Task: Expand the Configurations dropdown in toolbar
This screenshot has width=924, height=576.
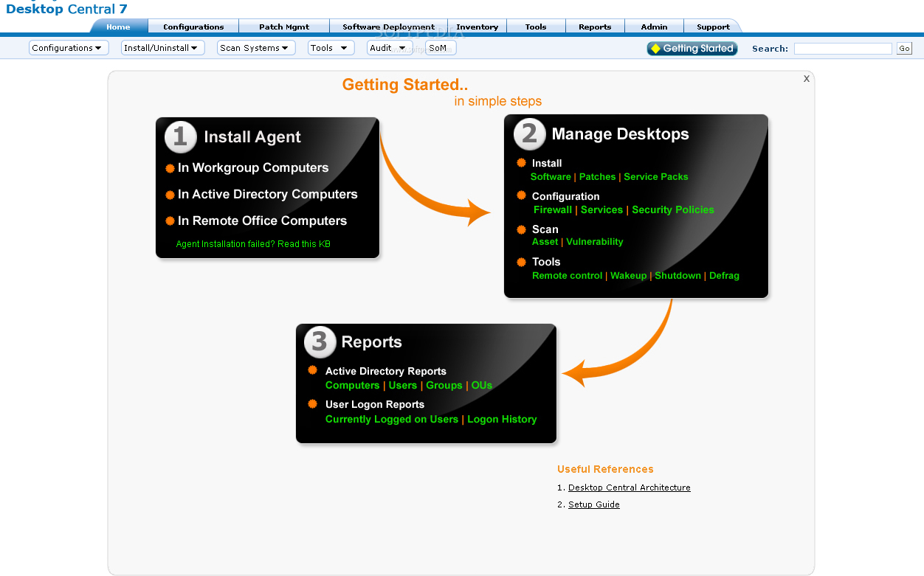Action: pyautogui.click(x=69, y=48)
